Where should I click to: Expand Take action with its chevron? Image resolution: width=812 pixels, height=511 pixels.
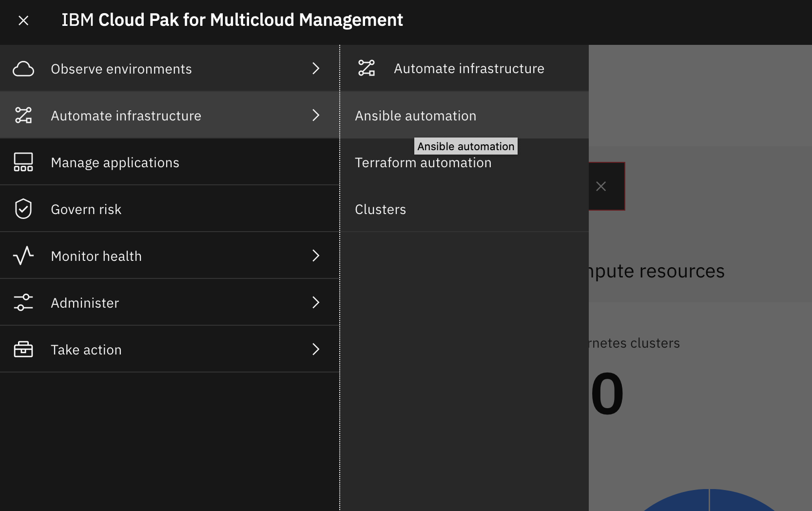click(316, 349)
